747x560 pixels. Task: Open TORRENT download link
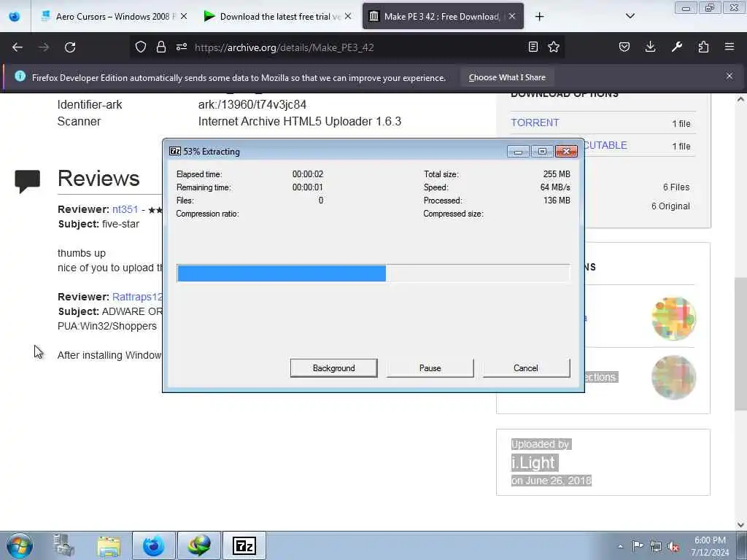click(x=535, y=122)
